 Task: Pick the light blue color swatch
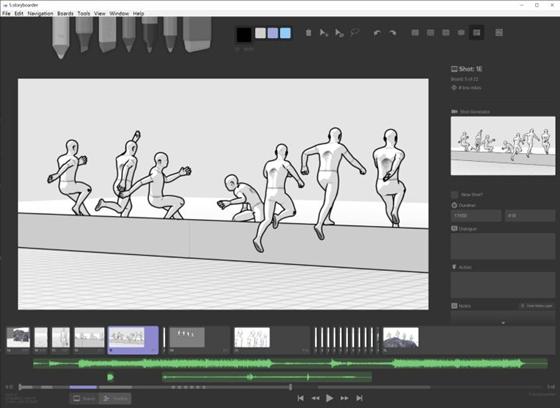285,33
